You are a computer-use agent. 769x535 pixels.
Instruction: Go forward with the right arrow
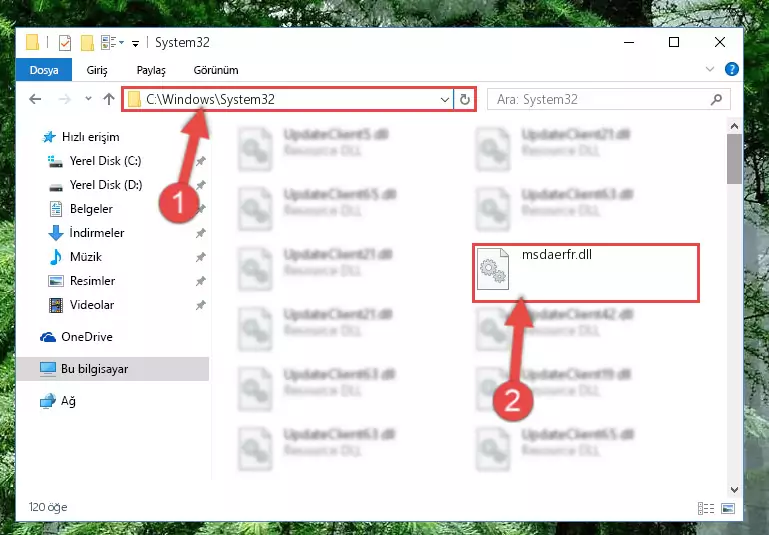[64, 99]
